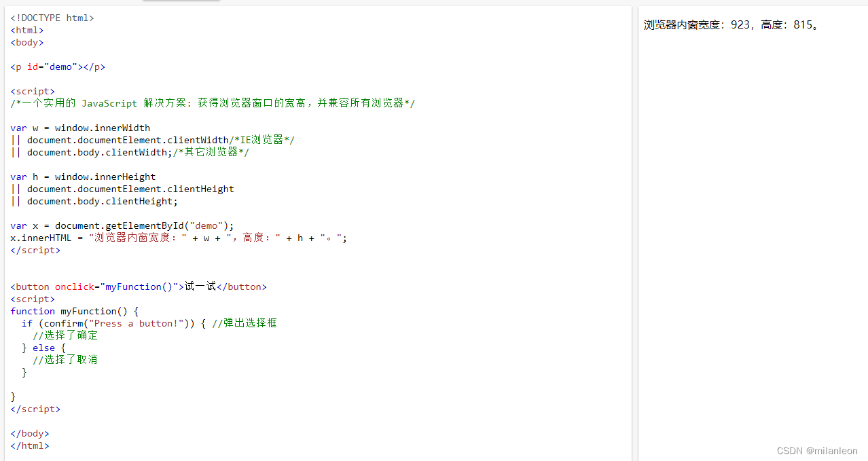868x461 pixels.
Task: Select the document.documentElement.clientWidth line
Action: 153,140
